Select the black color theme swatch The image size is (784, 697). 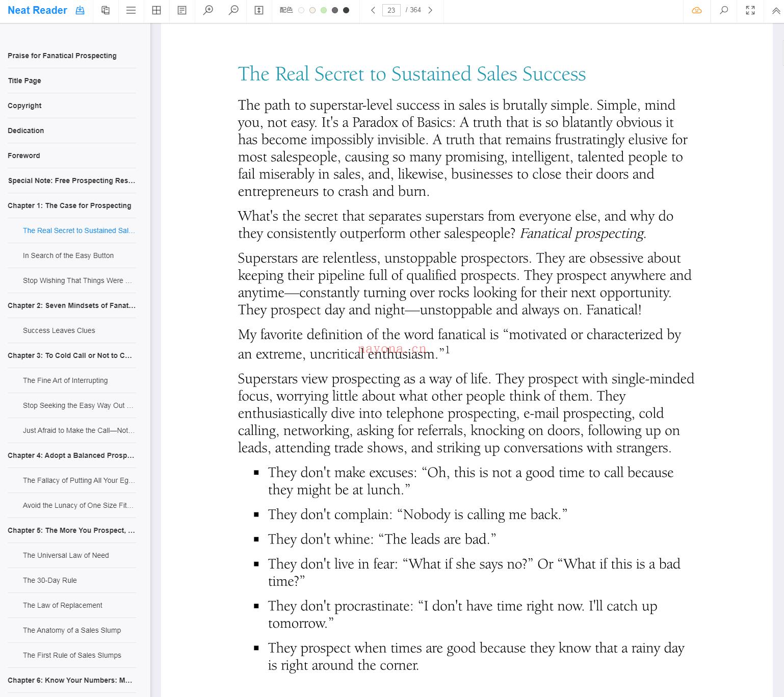pyautogui.click(x=346, y=10)
